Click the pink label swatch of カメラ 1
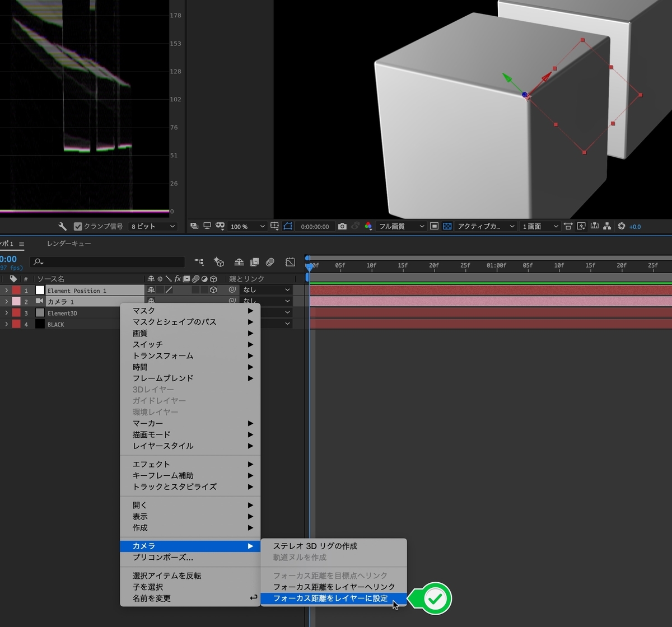672x627 pixels. 16,301
